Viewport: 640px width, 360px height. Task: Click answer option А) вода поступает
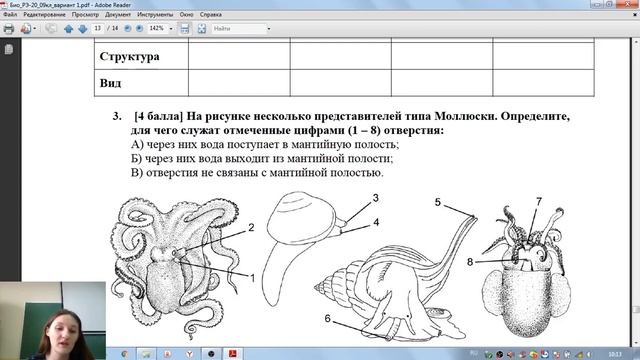[265, 144]
